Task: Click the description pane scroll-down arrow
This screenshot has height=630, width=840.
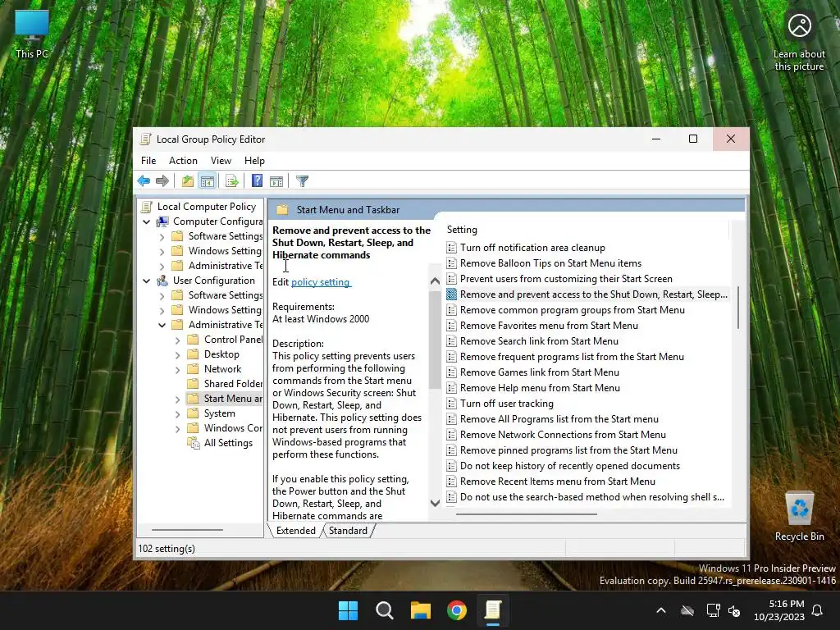Action: tap(435, 503)
